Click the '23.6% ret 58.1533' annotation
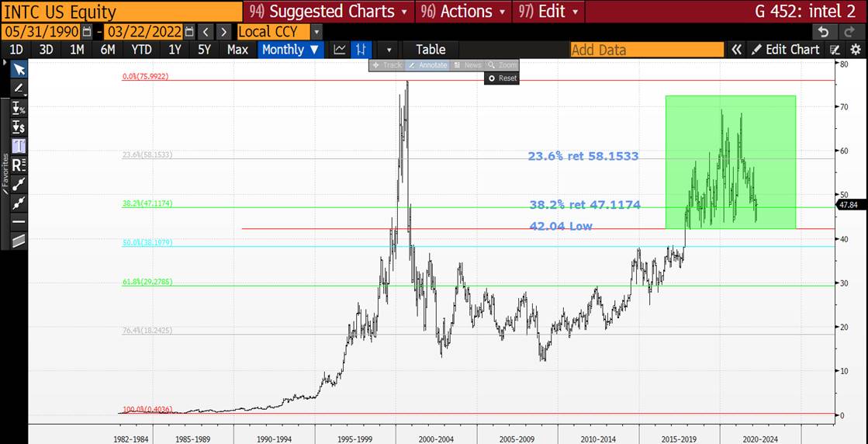Image resolution: width=868 pixels, height=444 pixels. pos(583,156)
